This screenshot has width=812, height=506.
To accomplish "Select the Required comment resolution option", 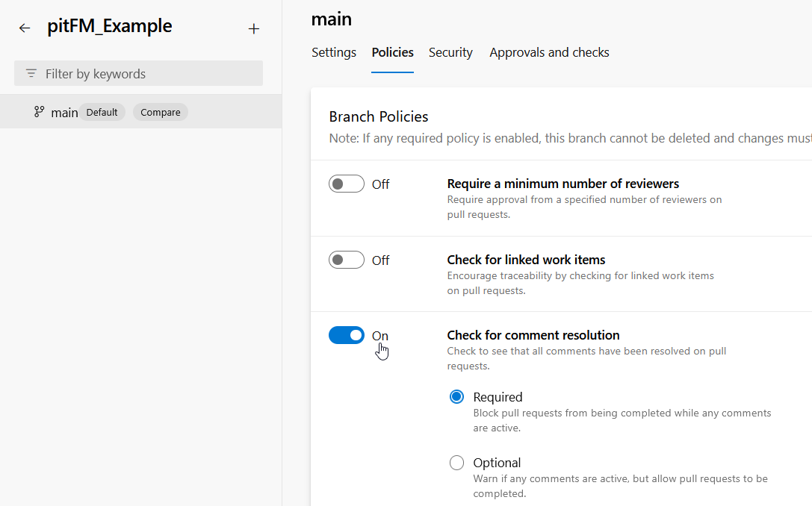I will click(x=456, y=396).
